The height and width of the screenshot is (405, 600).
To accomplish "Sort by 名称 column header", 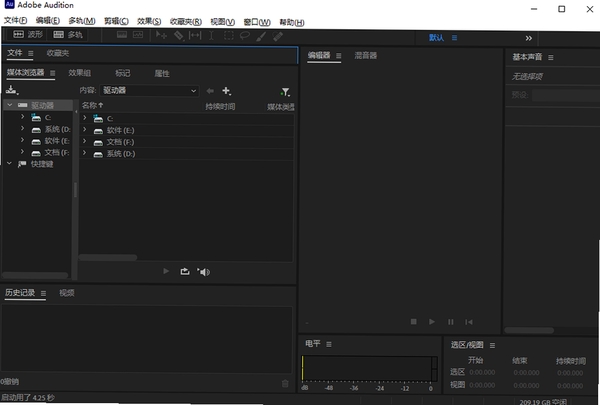I will coord(92,105).
